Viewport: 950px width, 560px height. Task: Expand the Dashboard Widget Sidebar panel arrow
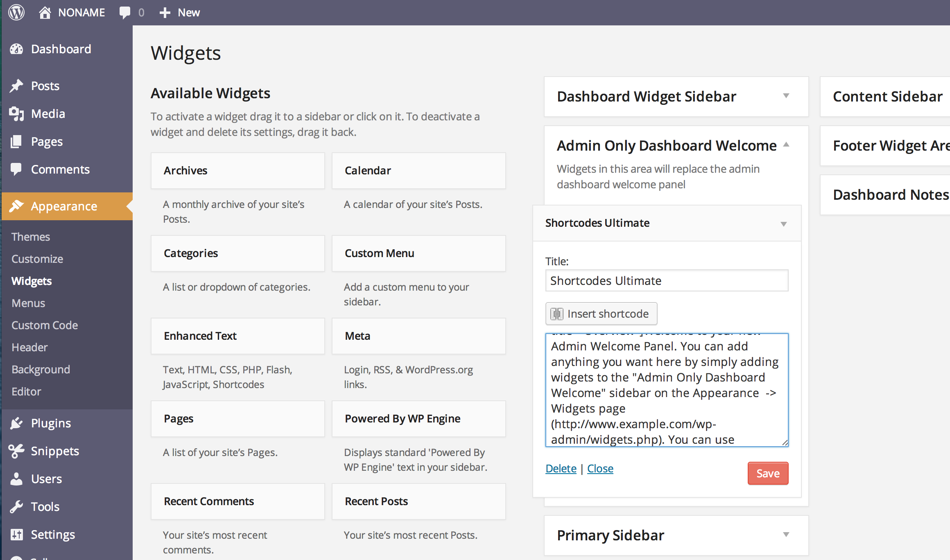tap(786, 96)
